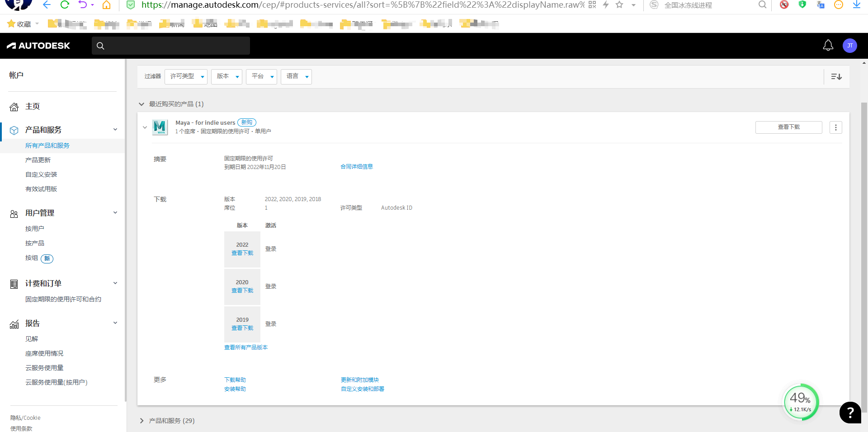
Task: Click the translate extension icon
Action: (x=821, y=5)
